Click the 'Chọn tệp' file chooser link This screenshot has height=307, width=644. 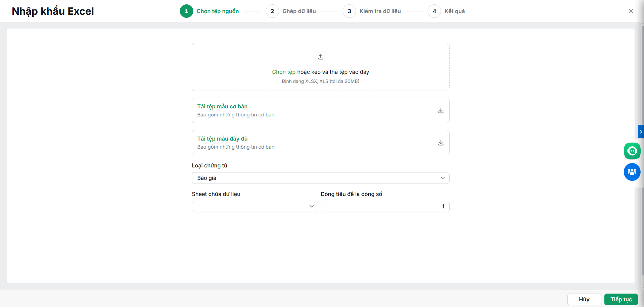(x=284, y=72)
